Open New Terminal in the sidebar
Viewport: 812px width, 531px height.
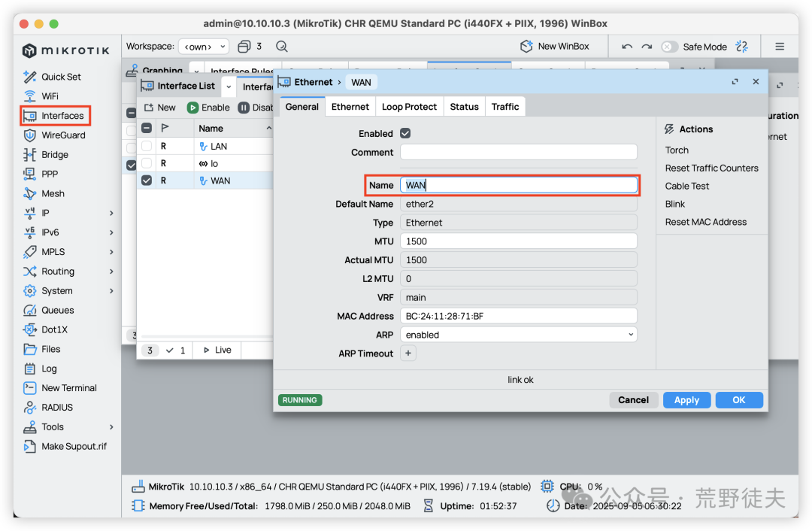click(x=60, y=388)
